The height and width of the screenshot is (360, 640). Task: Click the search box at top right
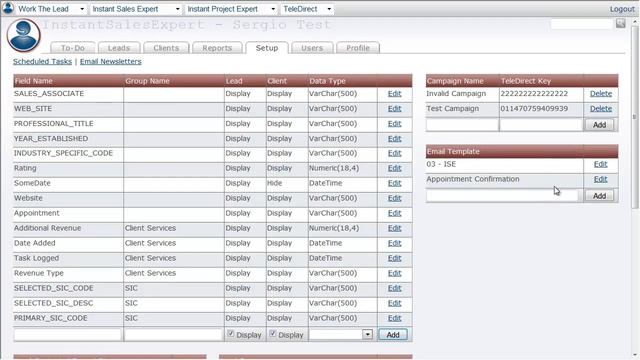[582, 24]
